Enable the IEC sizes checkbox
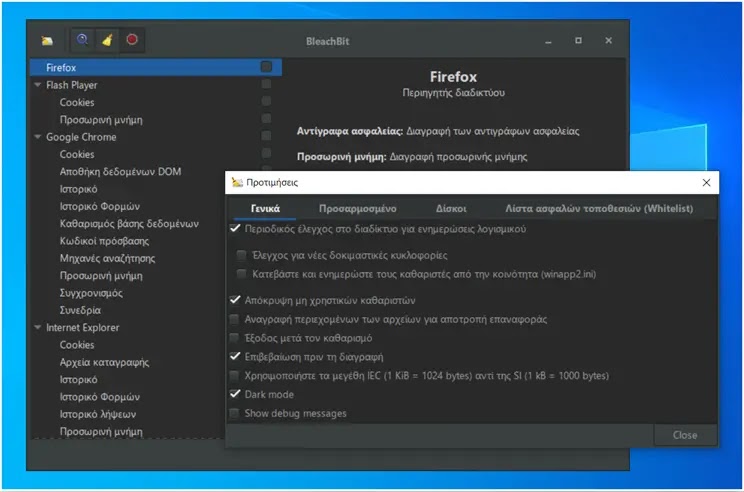This screenshot has height=492, width=744. [234, 376]
